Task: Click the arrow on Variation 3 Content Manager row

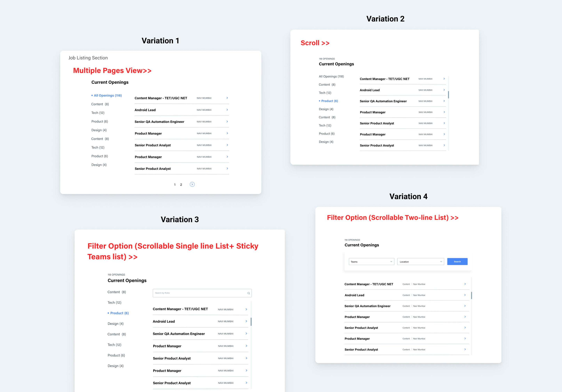Action: (246, 309)
